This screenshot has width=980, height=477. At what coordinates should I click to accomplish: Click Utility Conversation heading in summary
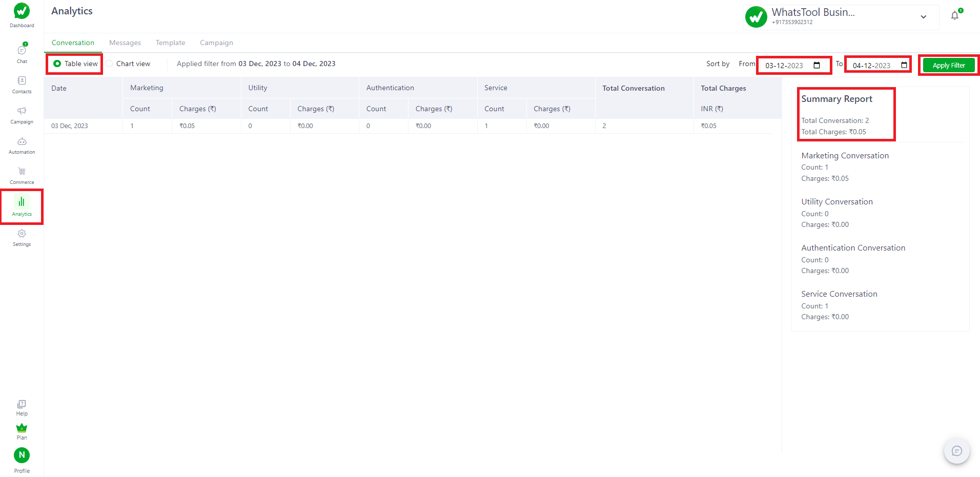[836, 201]
